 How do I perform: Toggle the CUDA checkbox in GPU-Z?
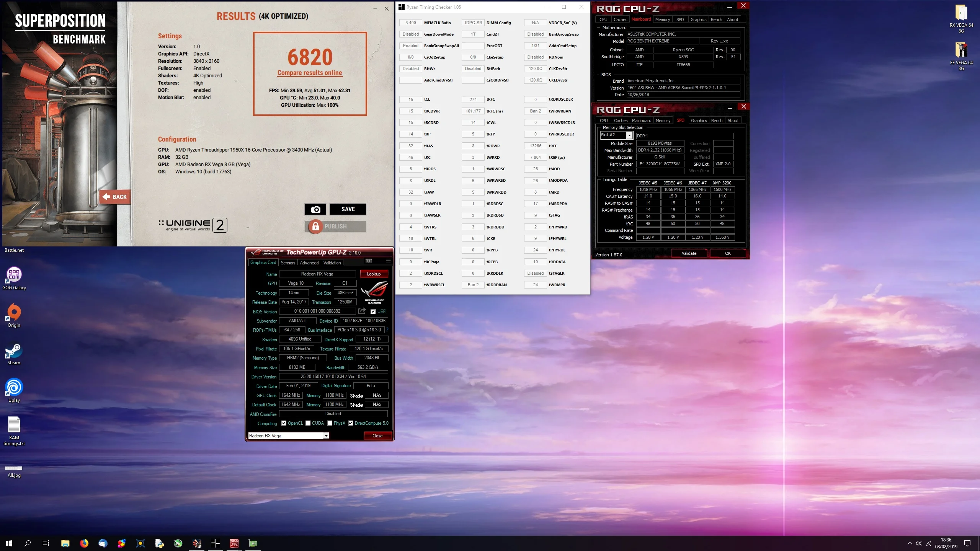pos(308,423)
